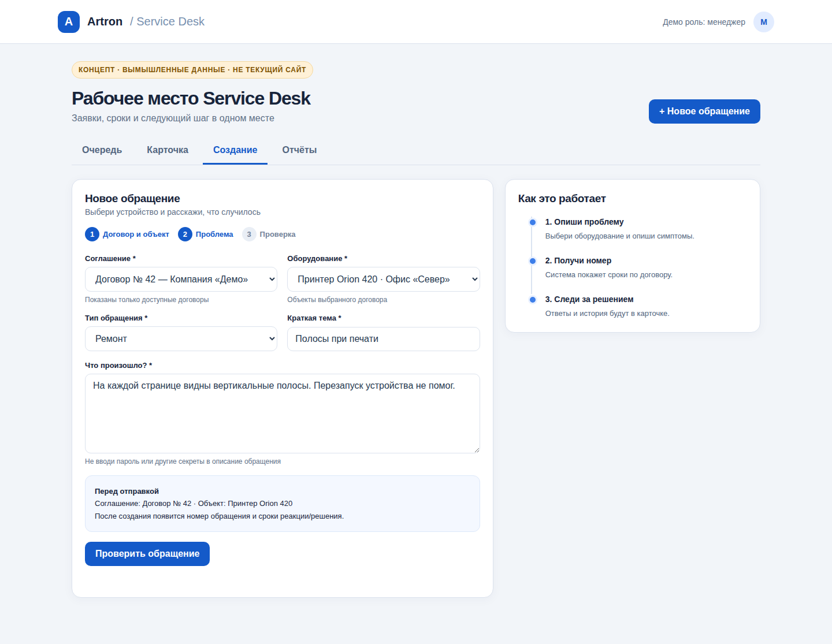This screenshot has width=832, height=644.
Task: Open the Соглашение dropdown
Action: pos(181,280)
